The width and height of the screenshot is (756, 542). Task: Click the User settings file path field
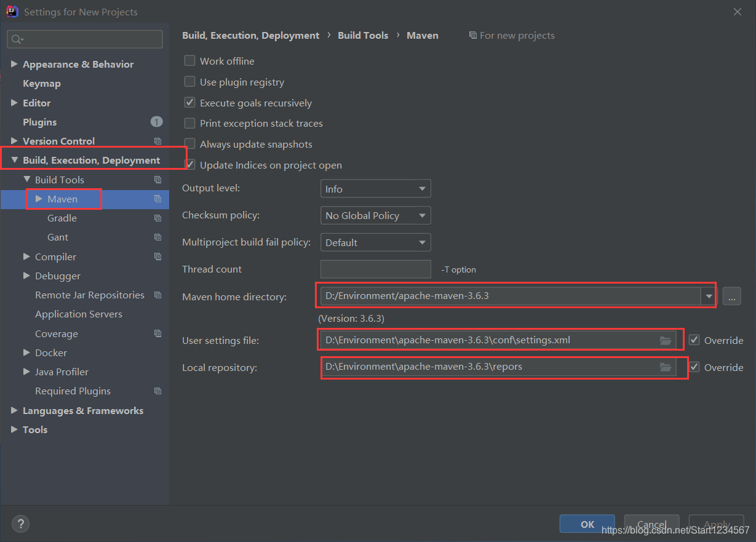click(498, 340)
